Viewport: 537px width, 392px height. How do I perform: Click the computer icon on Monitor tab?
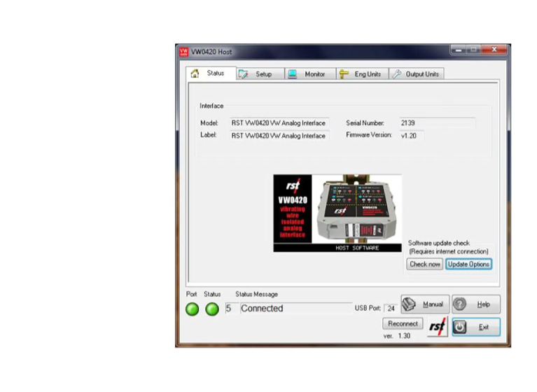click(292, 74)
